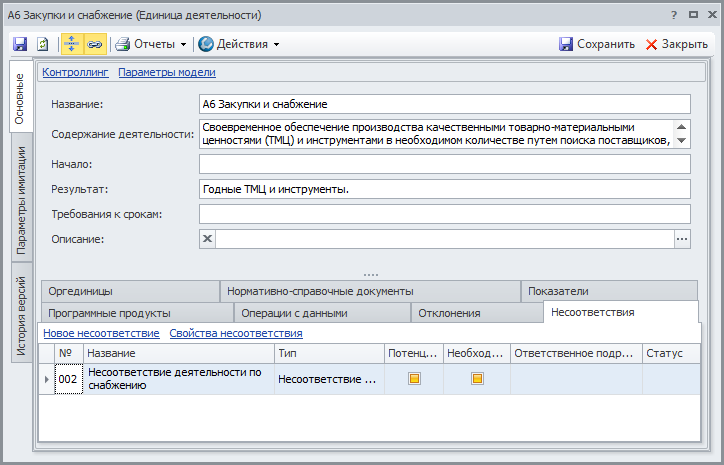
Task: Click the printer icon for Отчеты
Action: click(x=122, y=44)
